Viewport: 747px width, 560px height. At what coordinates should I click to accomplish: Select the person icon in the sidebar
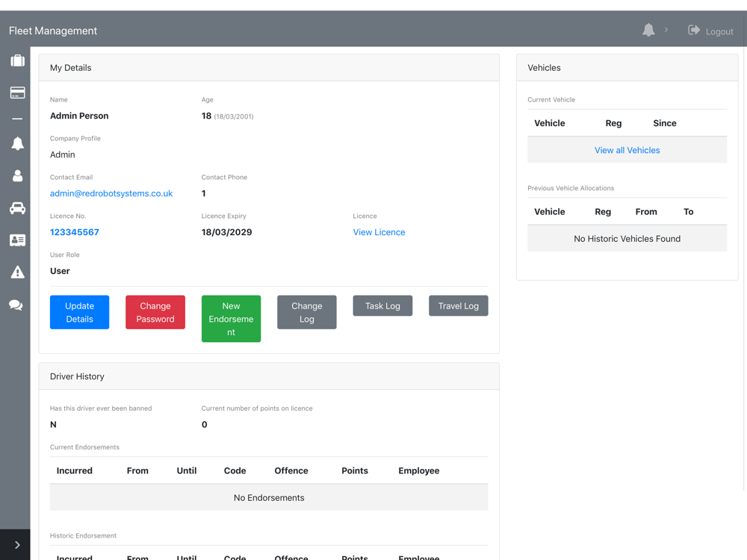coord(17,176)
